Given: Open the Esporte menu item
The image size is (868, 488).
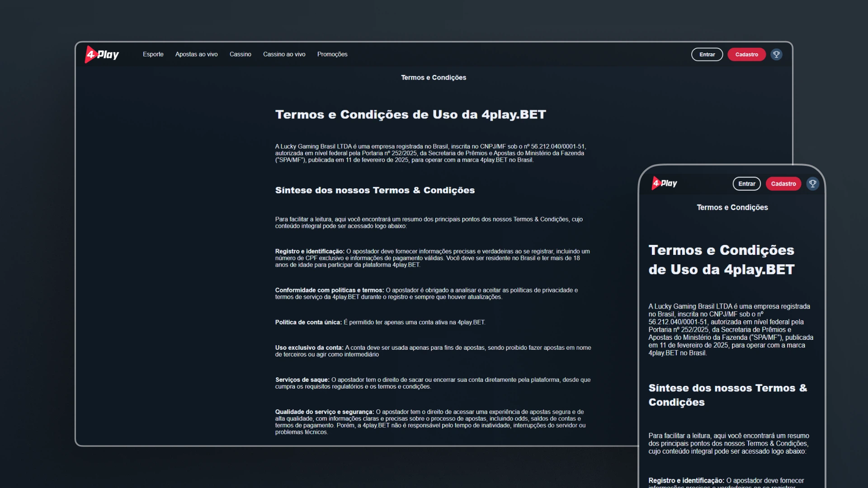Looking at the screenshot, I should pyautogui.click(x=153, y=54).
